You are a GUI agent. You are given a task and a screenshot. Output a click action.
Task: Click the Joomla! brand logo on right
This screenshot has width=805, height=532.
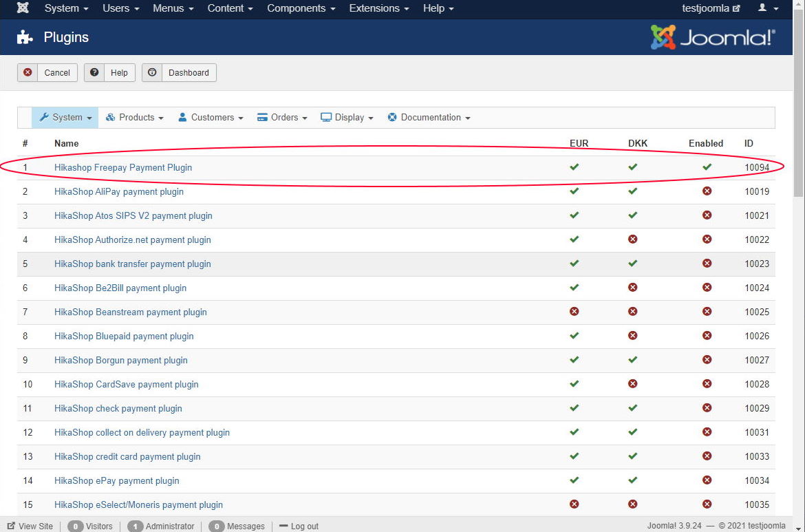pyautogui.click(x=713, y=37)
